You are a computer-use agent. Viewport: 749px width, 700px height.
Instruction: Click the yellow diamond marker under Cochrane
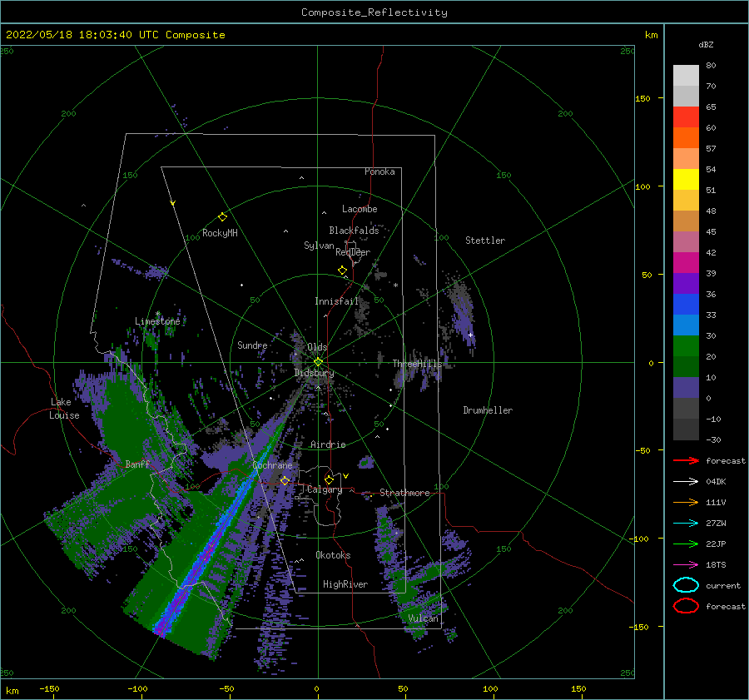pos(285,480)
